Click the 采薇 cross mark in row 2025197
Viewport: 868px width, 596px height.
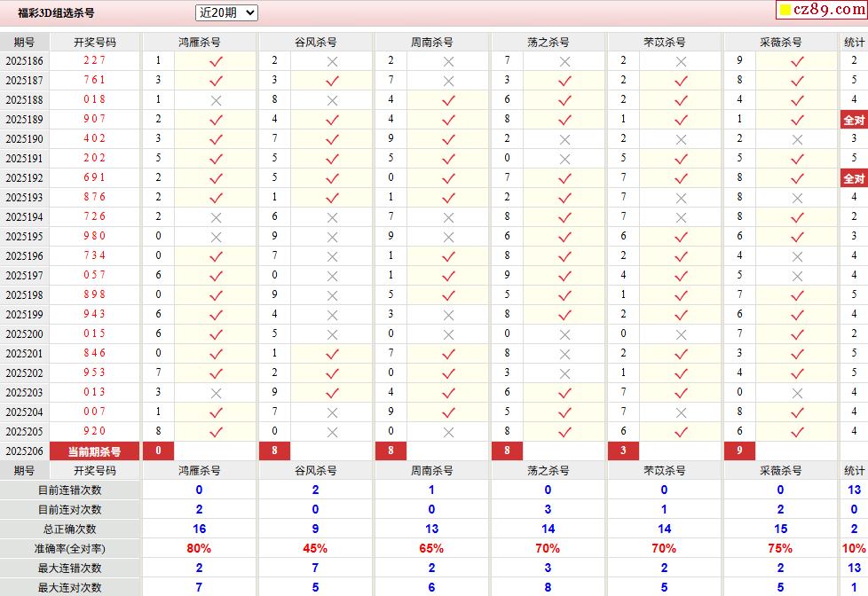797,276
